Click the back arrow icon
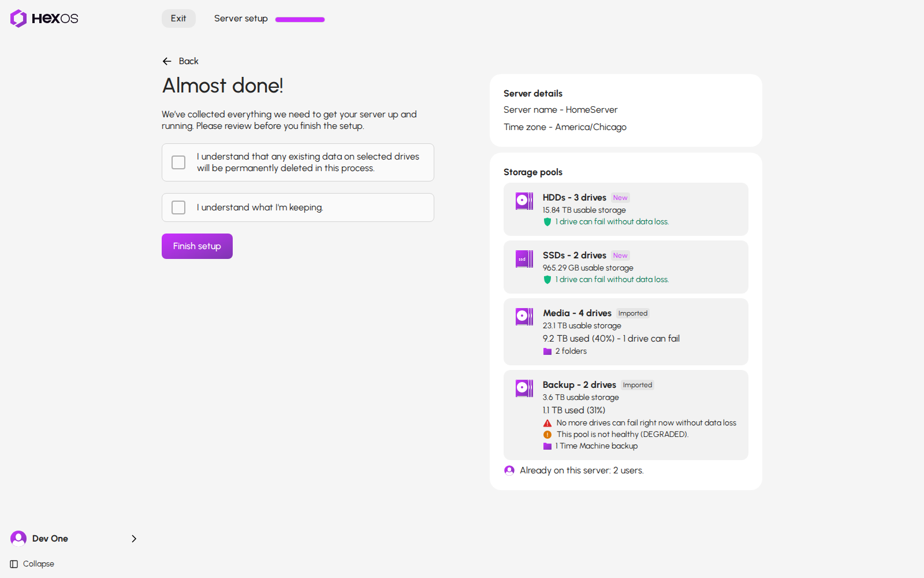 [x=167, y=61]
